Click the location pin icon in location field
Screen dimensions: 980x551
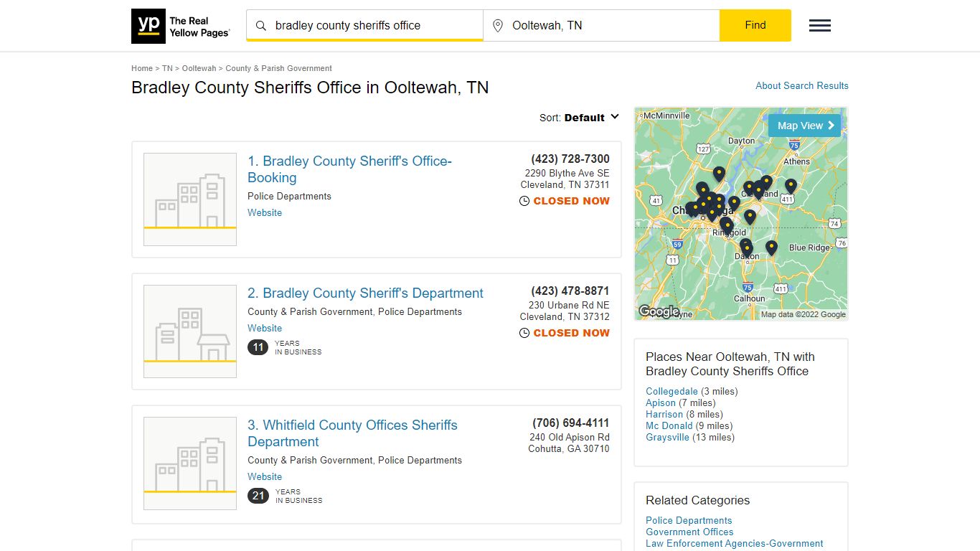click(498, 26)
